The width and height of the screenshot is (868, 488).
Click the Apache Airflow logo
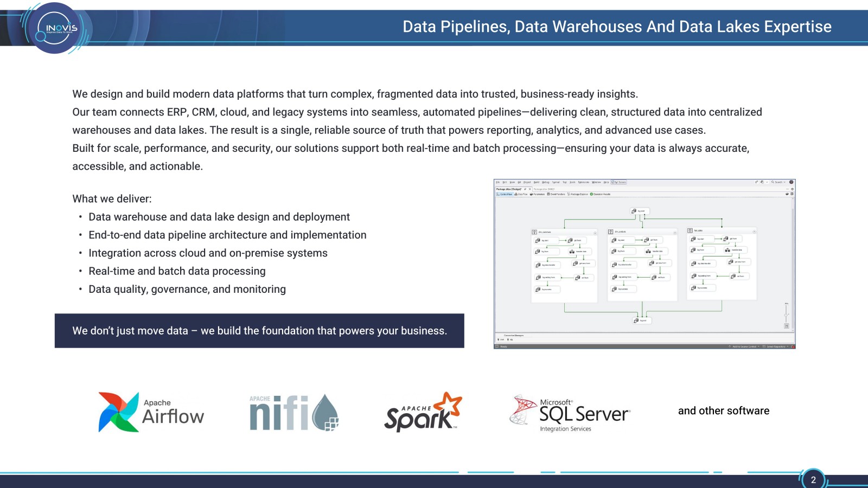[151, 412]
